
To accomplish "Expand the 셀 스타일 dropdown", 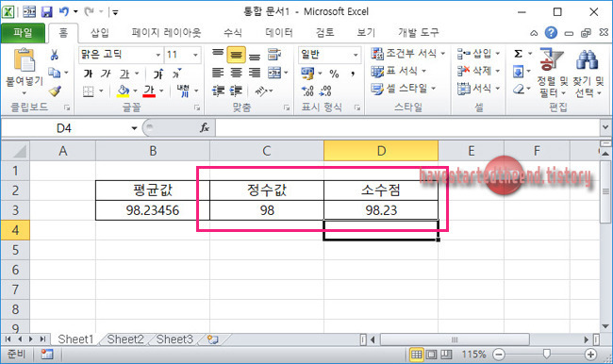I will (433, 89).
